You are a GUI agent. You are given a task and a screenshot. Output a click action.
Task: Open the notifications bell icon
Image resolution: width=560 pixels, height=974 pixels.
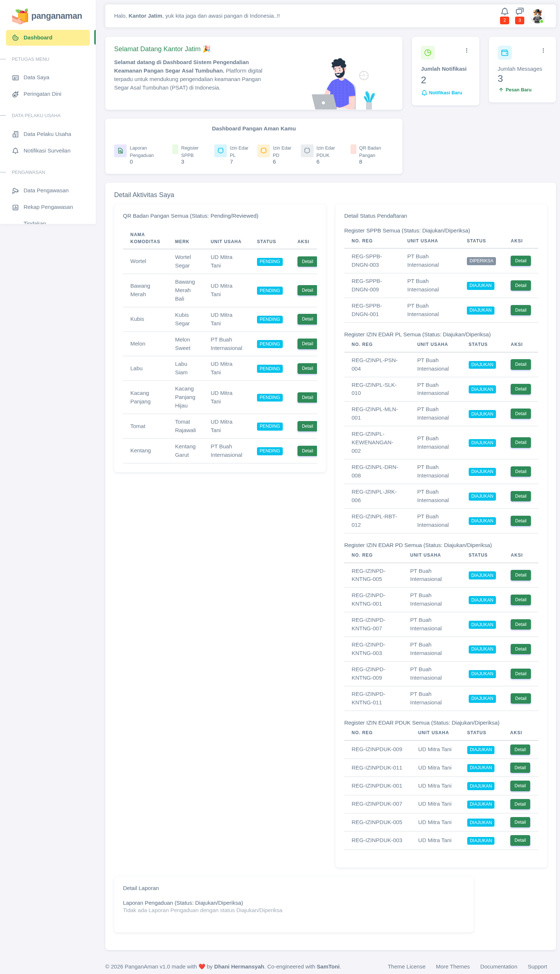(504, 11)
